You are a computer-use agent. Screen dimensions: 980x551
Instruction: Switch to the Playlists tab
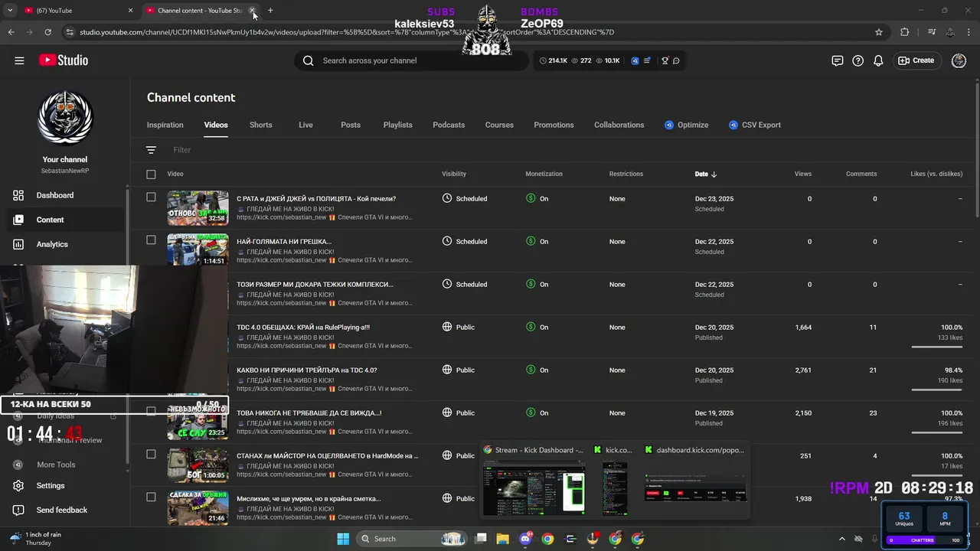point(398,125)
